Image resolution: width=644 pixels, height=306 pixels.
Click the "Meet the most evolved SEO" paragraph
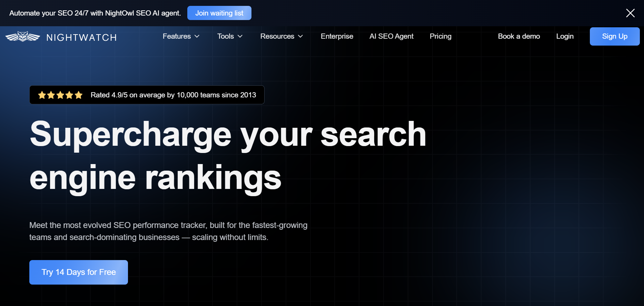168,231
